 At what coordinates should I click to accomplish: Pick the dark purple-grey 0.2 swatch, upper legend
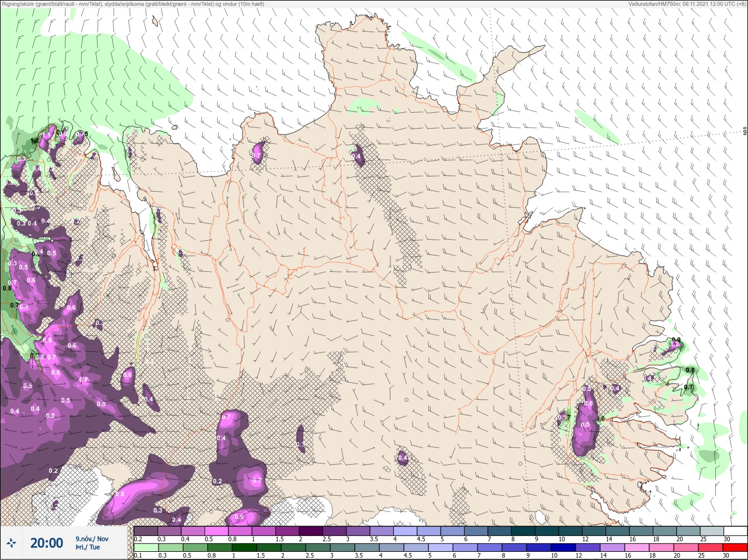pos(146,531)
